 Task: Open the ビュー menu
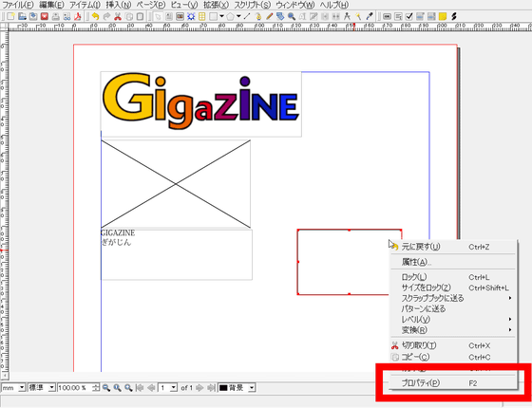[x=184, y=5]
